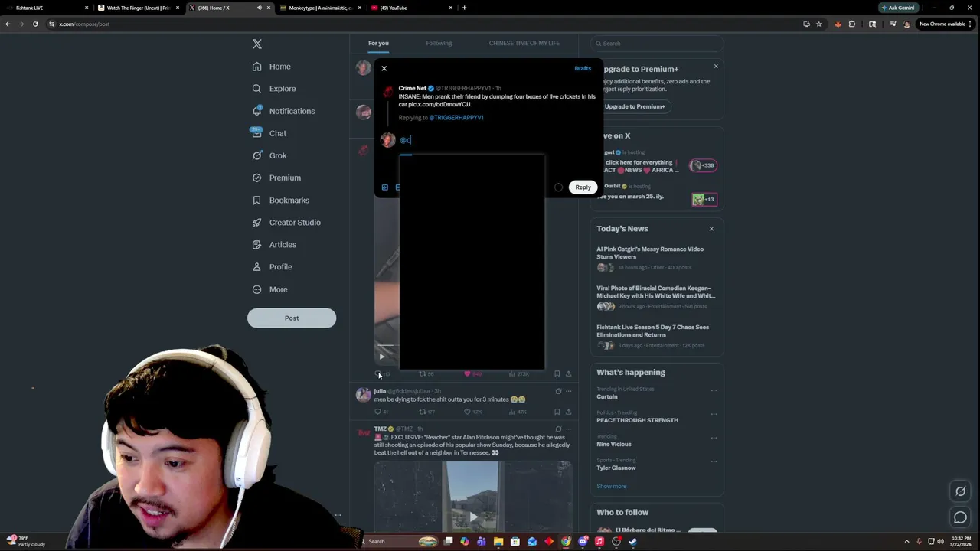Image resolution: width=980 pixels, height=551 pixels.
Task: Switch to the CHINESE TIME OF MY LIFE tab
Action: (x=524, y=43)
